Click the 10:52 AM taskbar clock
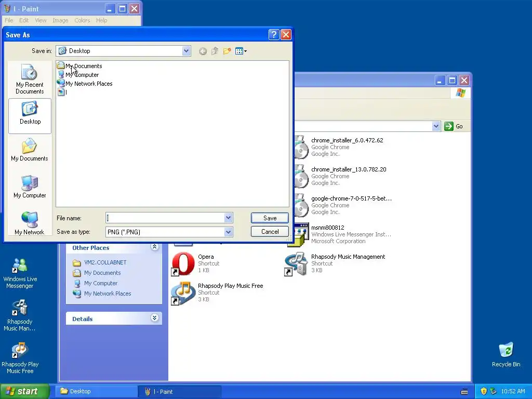532x399 pixels. pos(513,392)
